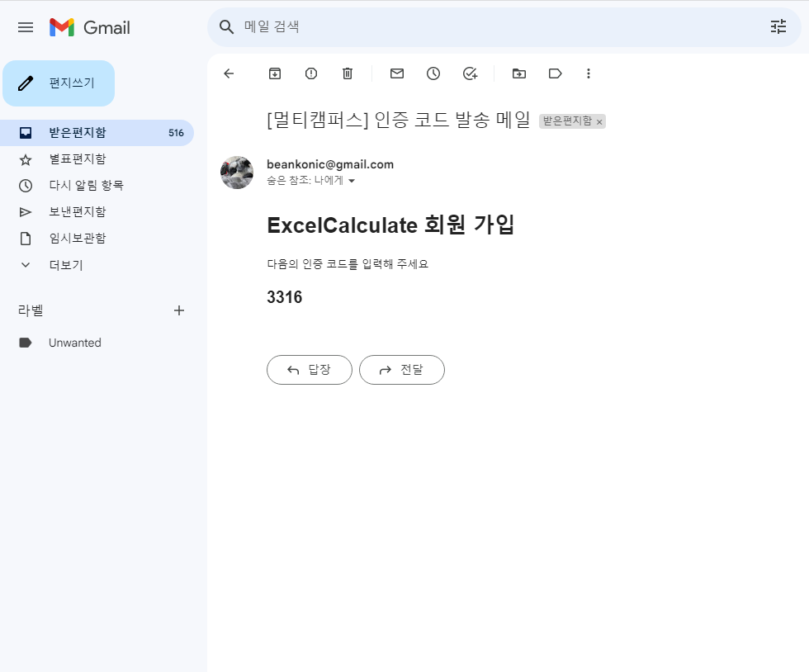The width and height of the screenshot is (809, 672).
Task: Create a new label with plus icon
Action: pos(179,310)
